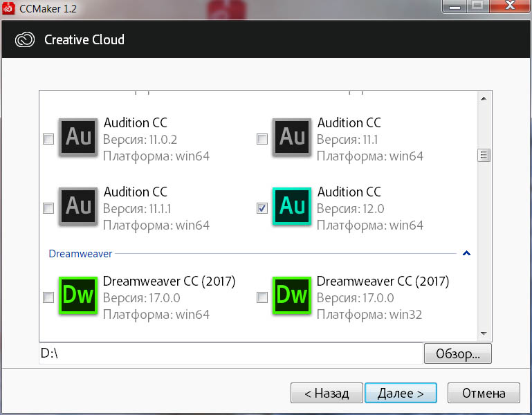Viewport: 532px width, 415px height.
Task: Tick the Dreamweaver CC 17.0.0 win64 checkbox
Action: [48, 297]
